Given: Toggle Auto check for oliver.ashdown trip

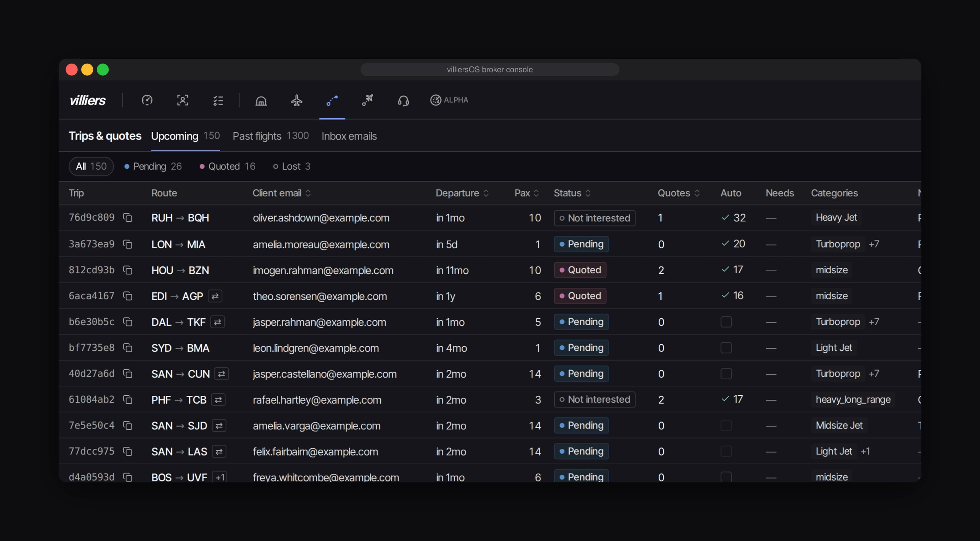Looking at the screenshot, I should [x=725, y=217].
